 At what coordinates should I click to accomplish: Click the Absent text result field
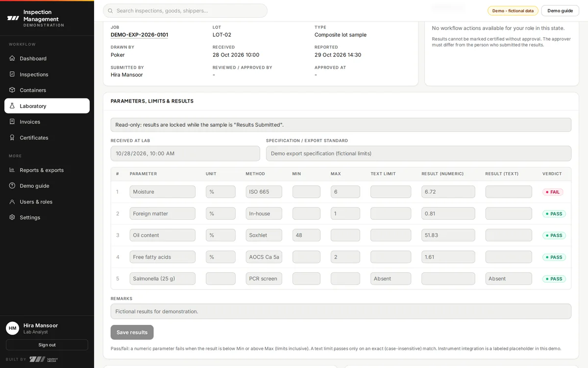click(509, 278)
